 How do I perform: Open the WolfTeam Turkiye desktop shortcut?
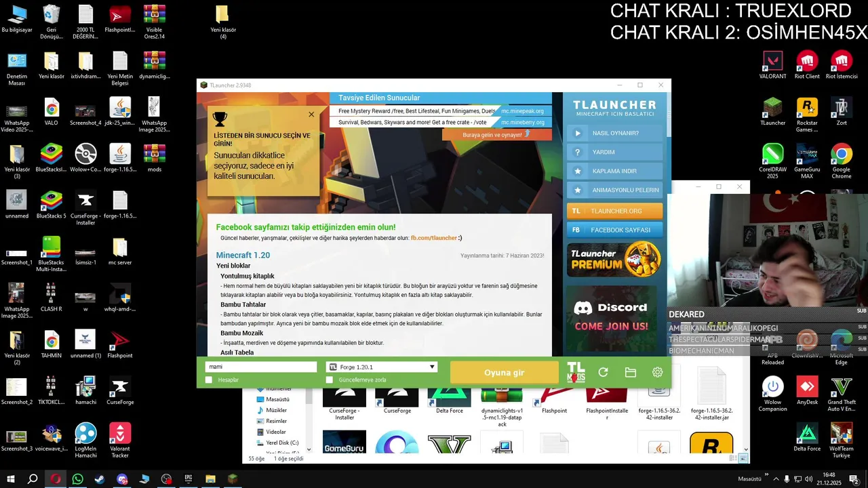(x=842, y=441)
